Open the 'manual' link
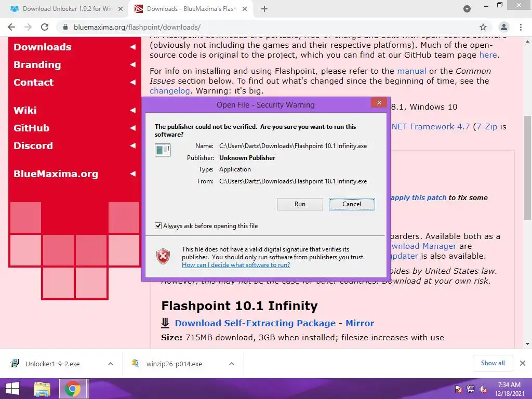532x399 pixels. pyautogui.click(x=411, y=71)
